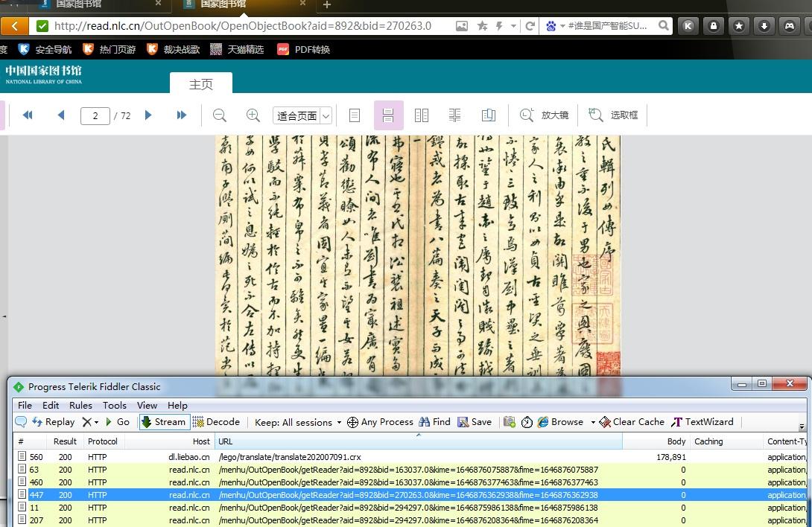812x527 pixels.
Task: Click Any Process target in Fiddler
Action: pos(380,422)
